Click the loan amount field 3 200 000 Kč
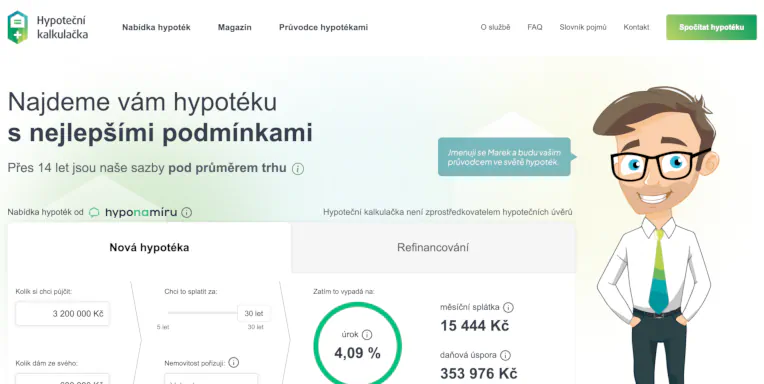The image size is (764, 384). [62, 313]
